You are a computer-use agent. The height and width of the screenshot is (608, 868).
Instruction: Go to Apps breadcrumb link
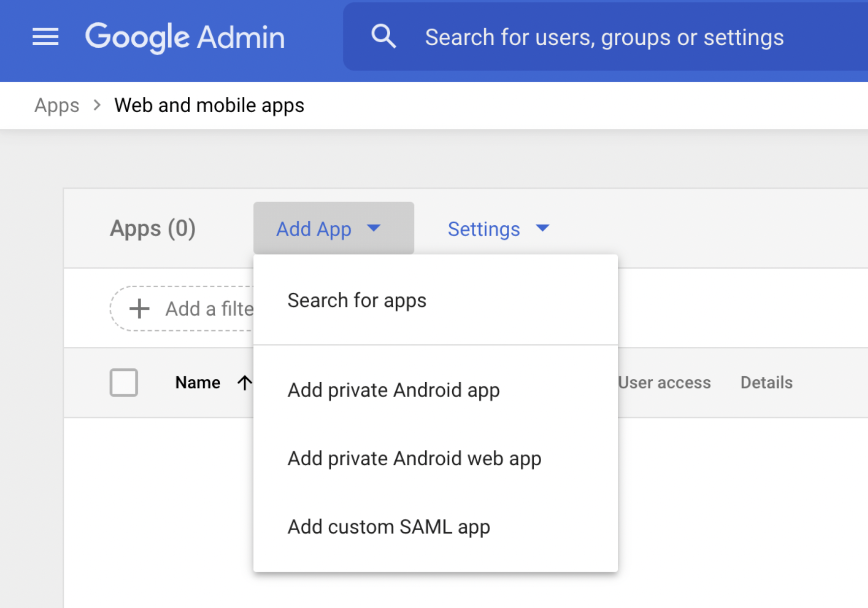57,105
